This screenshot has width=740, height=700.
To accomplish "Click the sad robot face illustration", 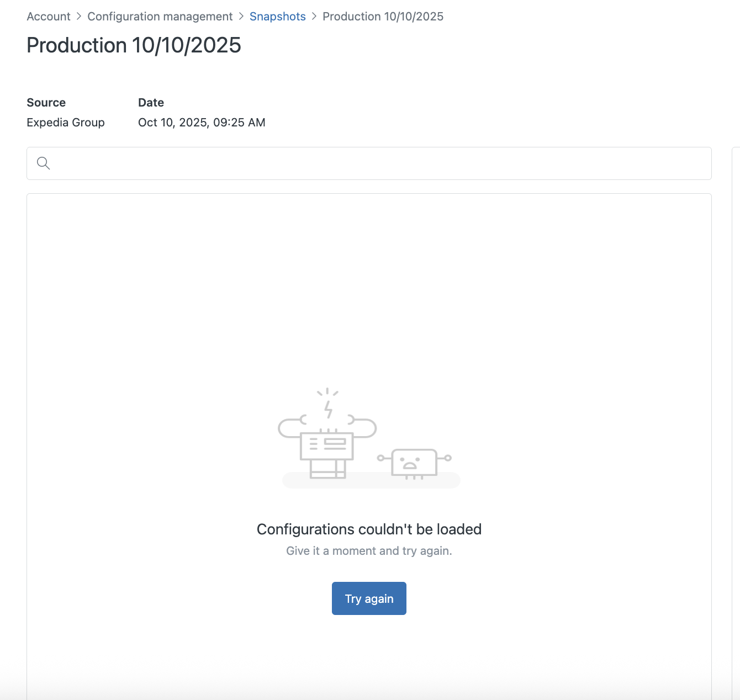I will pos(414,463).
